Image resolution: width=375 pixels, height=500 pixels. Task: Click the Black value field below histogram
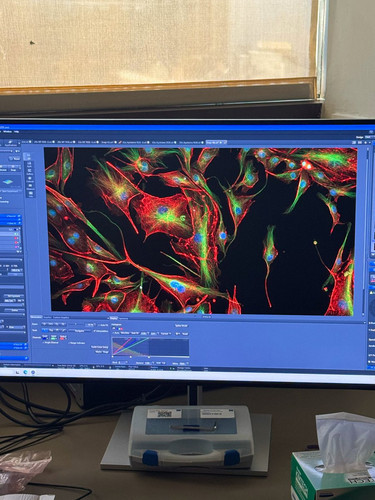(122, 362)
